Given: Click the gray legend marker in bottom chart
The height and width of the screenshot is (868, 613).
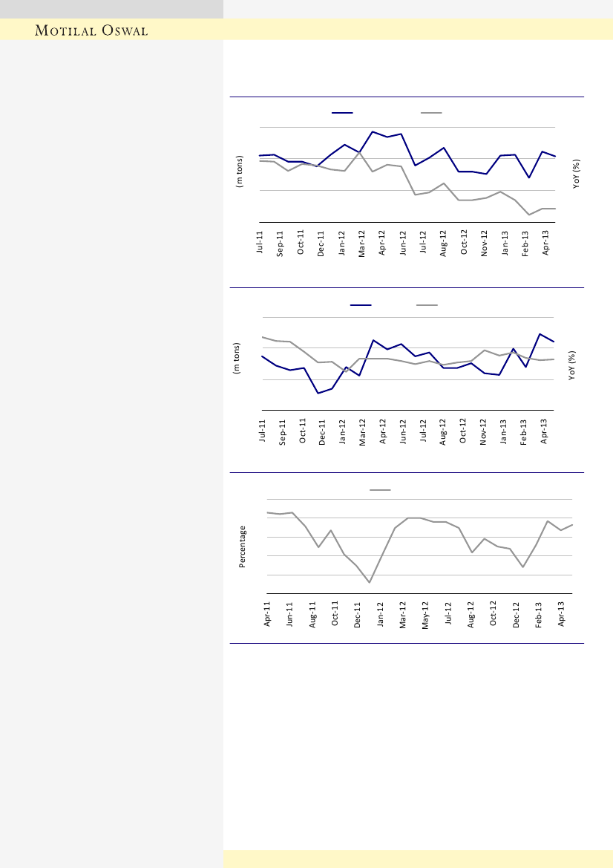Looking at the screenshot, I should [x=380, y=490].
